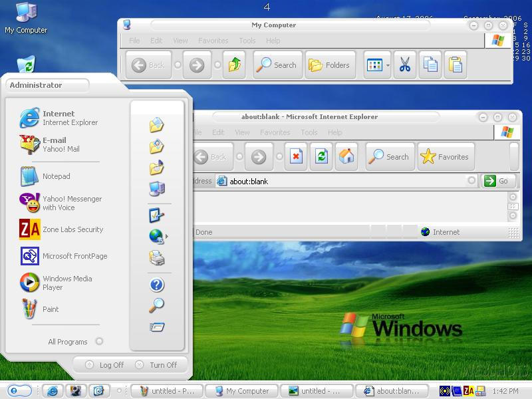Click the Turn Off button
532x399 pixels.
(x=156, y=365)
